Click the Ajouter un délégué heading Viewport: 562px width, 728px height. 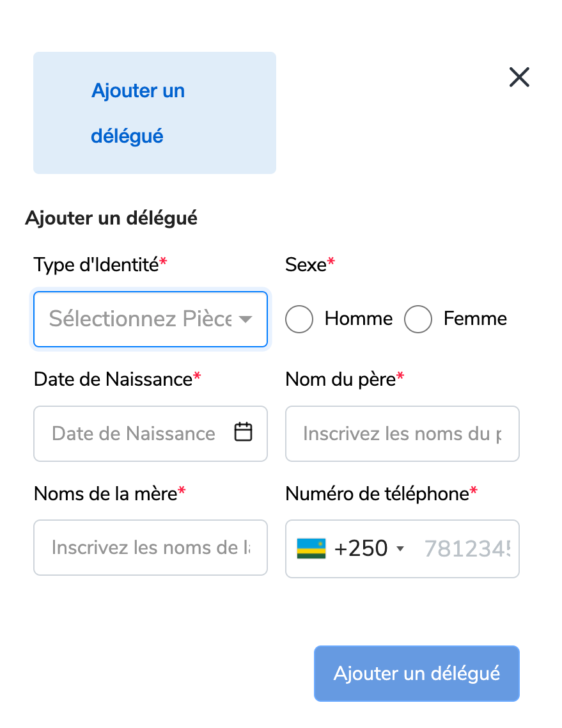tap(111, 218)
